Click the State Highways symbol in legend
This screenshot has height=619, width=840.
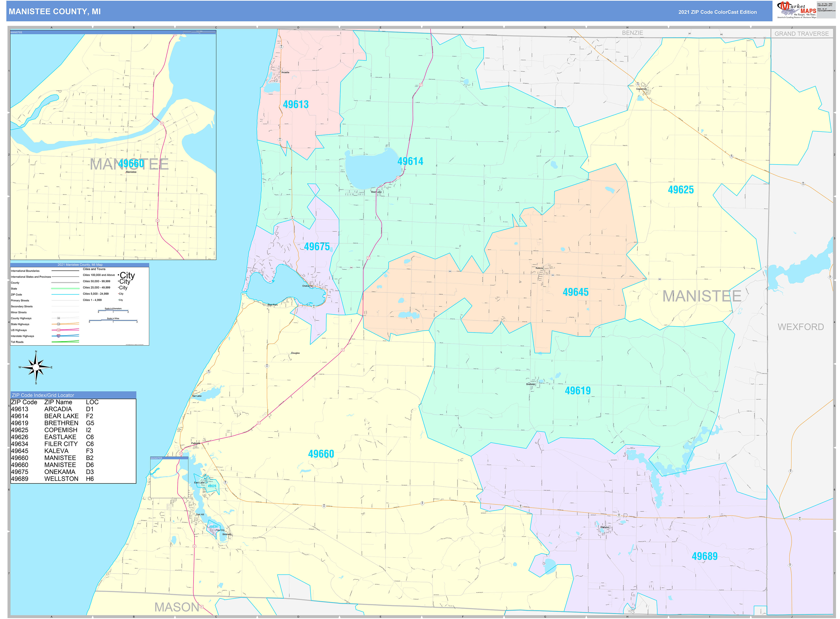tap(59, 324)
